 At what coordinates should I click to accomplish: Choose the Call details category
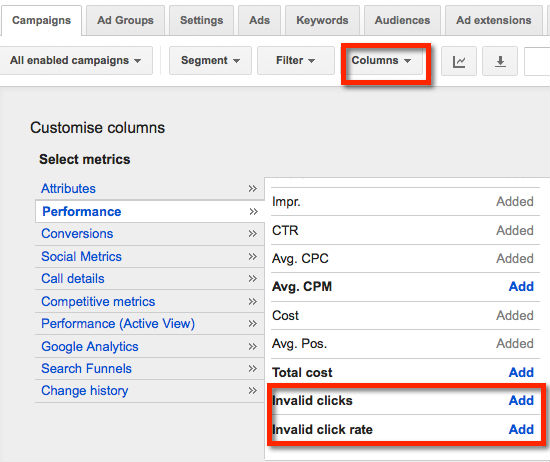coord(73,279)
